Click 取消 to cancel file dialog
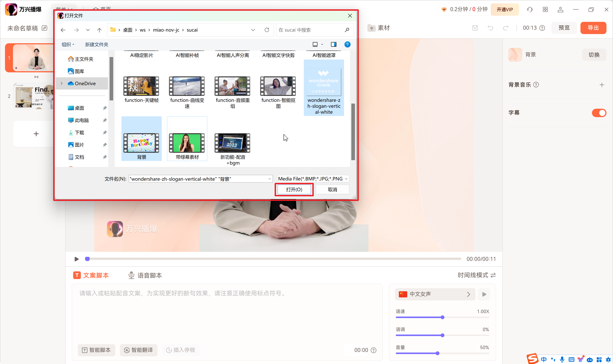Viewport: 613px width, 364px height. pyautogui.click(x=332, y=190)
